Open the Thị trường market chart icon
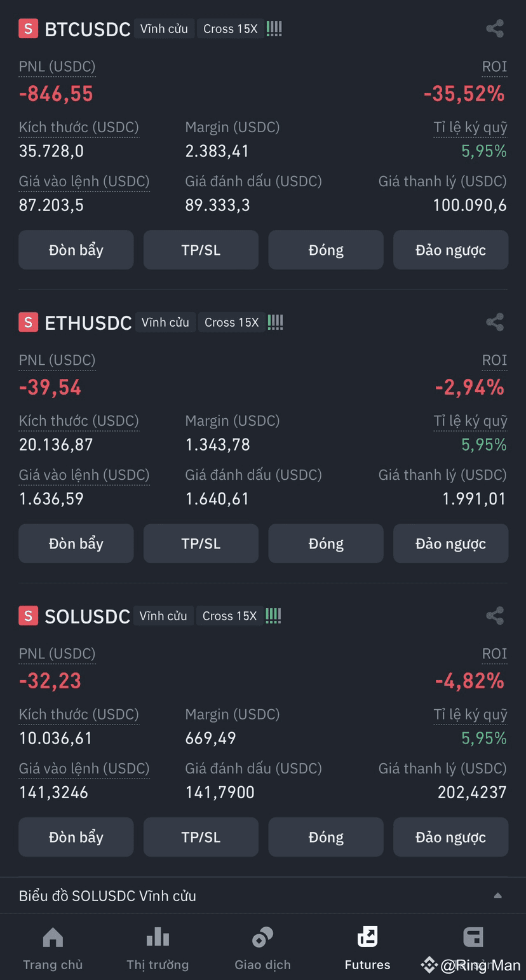This screenshot has width=526, height=980. coord(158,937)
